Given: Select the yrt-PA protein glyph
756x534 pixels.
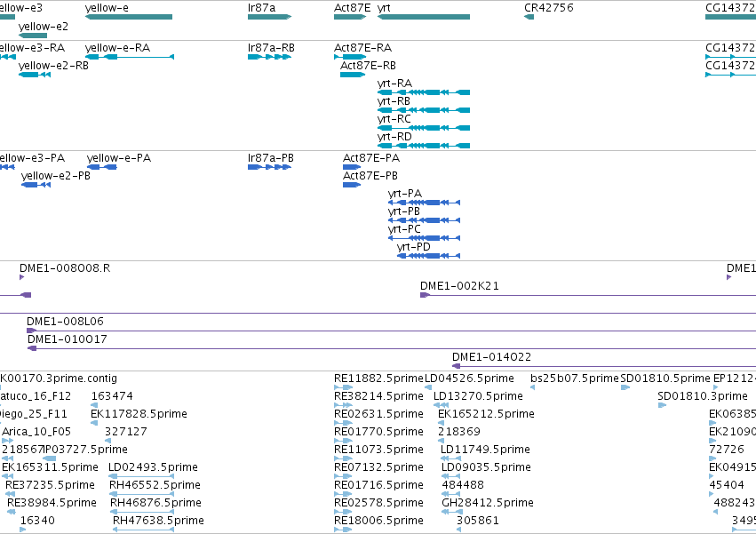Looking at the screenshot, I should [425, 203].
